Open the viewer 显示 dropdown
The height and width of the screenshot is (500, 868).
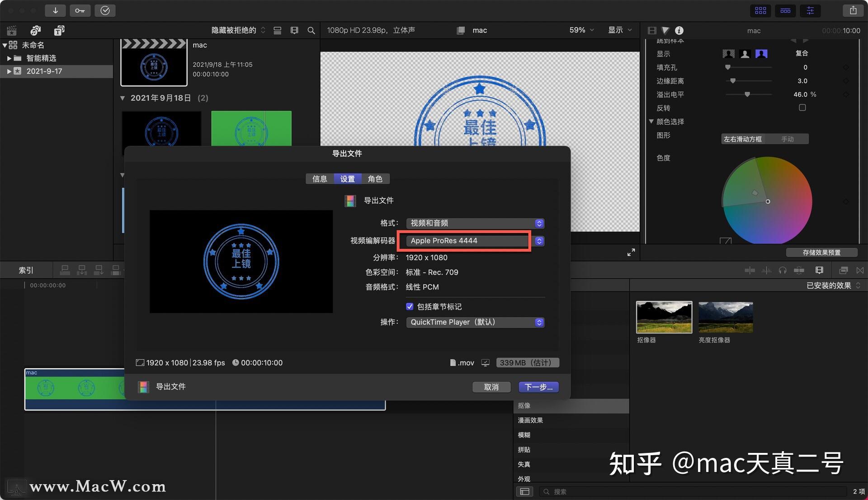(620, 30)
